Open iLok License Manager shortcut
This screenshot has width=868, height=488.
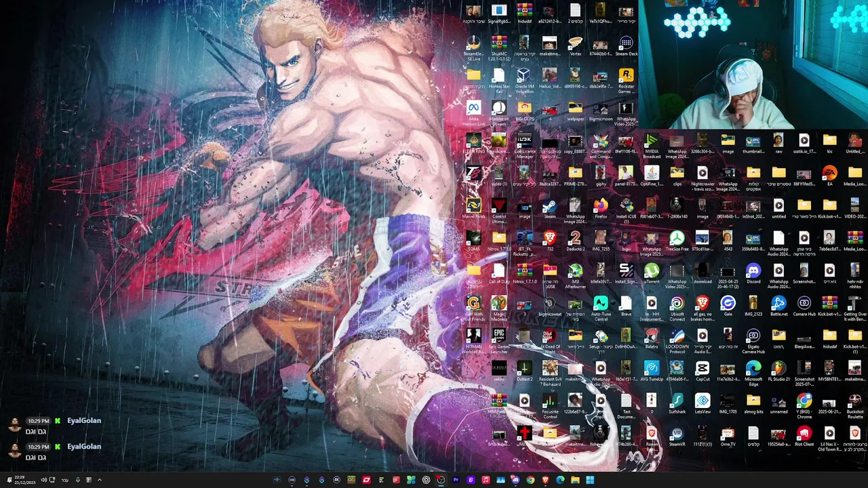(x=524, y=145)
